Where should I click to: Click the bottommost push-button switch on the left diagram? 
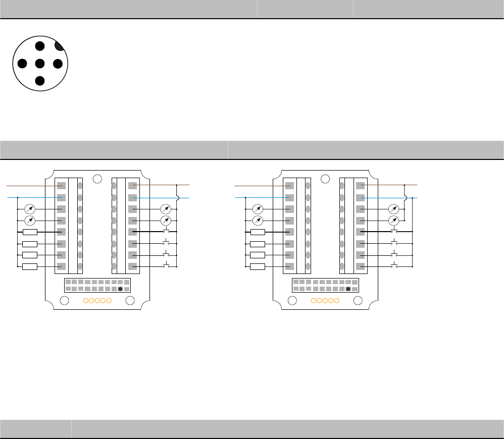tap(166, 265)
